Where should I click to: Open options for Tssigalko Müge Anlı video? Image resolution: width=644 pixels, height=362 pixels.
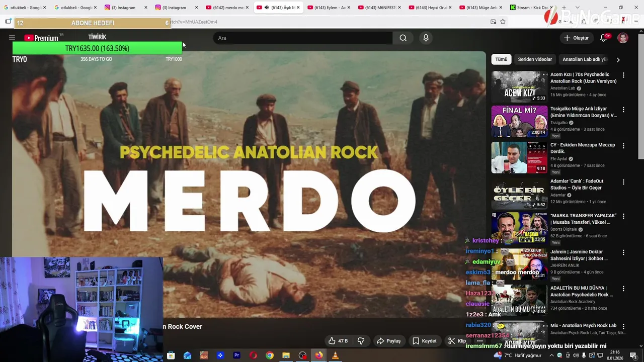[623, 110]
